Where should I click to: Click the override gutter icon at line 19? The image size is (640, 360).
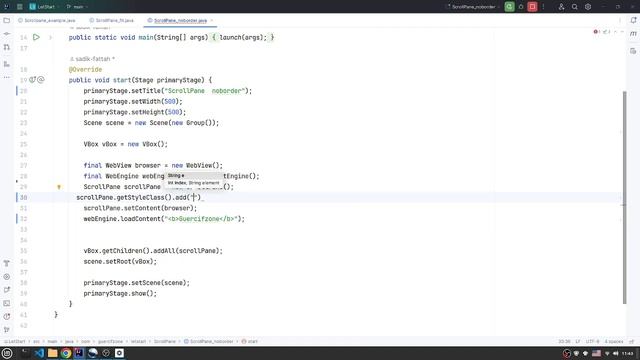coord(33,80)
